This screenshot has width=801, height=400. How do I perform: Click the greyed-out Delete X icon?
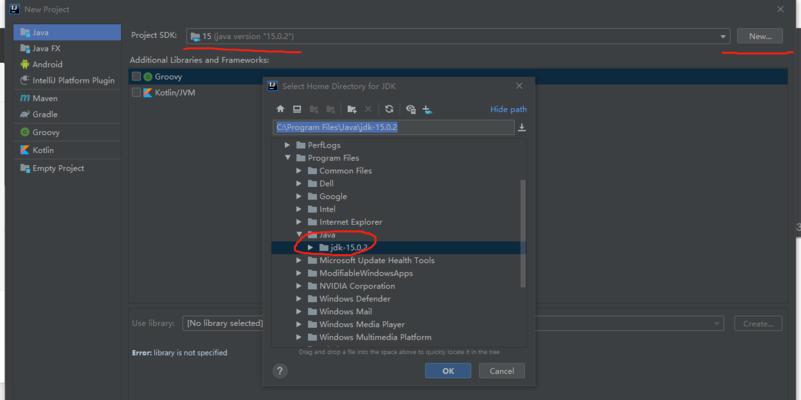368,109
